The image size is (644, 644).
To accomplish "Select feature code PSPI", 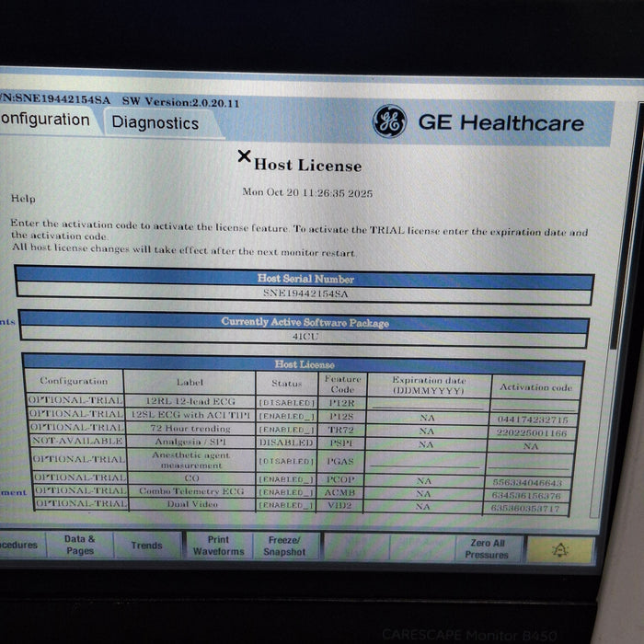I will (x=341, y=443).
